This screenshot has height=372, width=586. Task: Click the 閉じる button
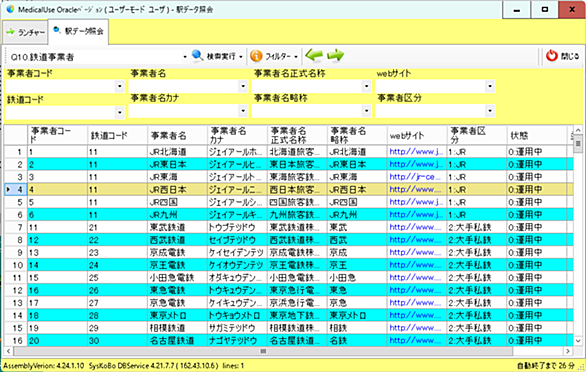(563, 56)
